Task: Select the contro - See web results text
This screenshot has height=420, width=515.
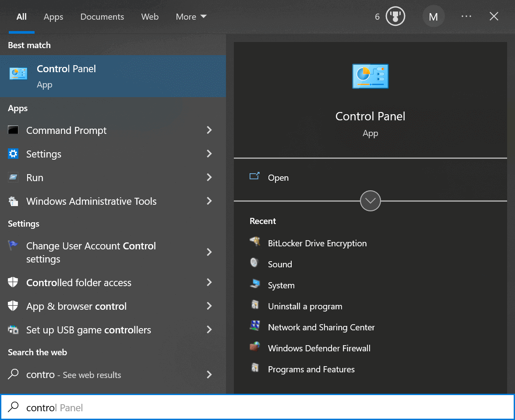Action: coord(74,374)
